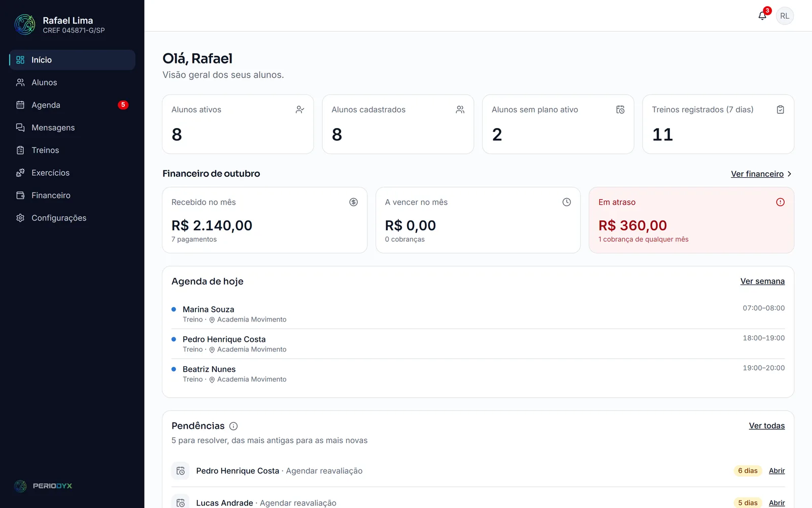Select Beatriz Nunes agenda entry
Viewport: 812px width, 508px height.
478,374
